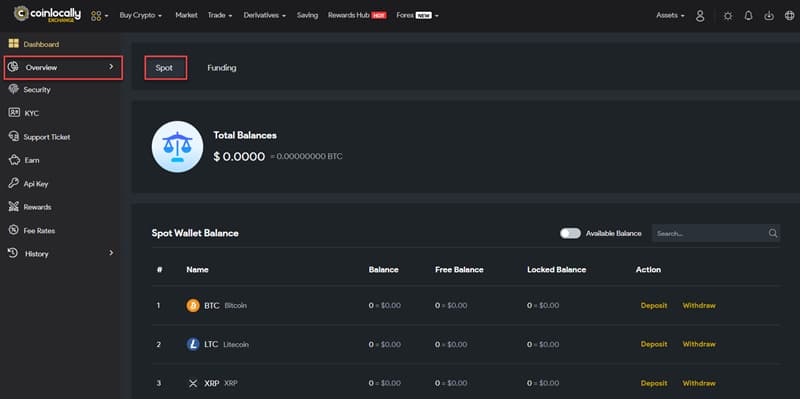Open the user profile icon
The image size is (800, 399).
point(700,16)
